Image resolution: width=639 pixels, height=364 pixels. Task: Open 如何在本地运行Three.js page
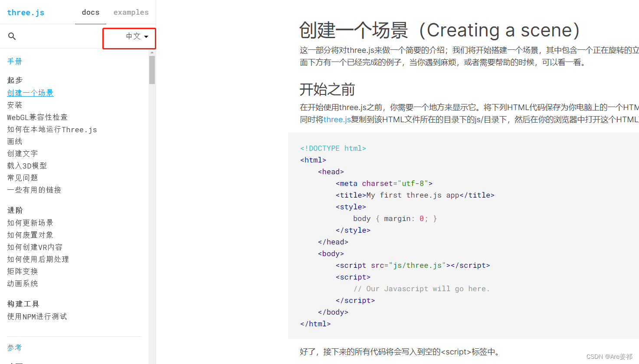(x=52, y=129)
